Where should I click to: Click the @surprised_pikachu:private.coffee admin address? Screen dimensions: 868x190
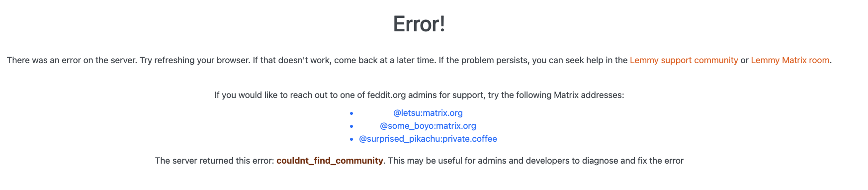pyautogui.click(x=428, y=139)
